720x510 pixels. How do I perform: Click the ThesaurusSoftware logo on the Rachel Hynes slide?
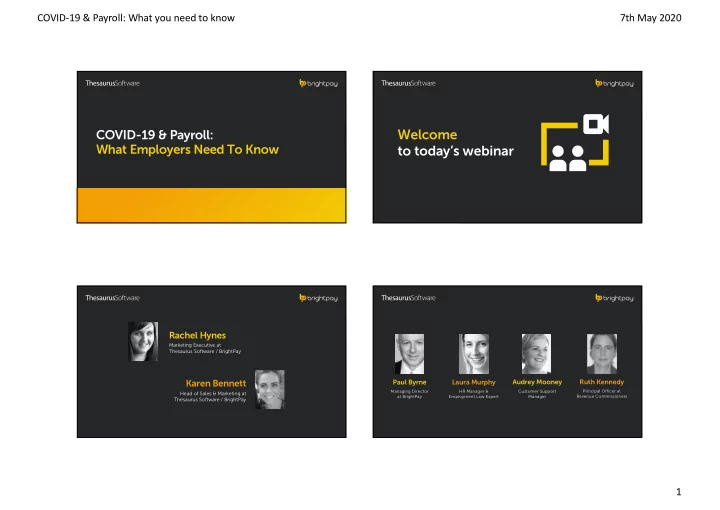coord(112,297)
